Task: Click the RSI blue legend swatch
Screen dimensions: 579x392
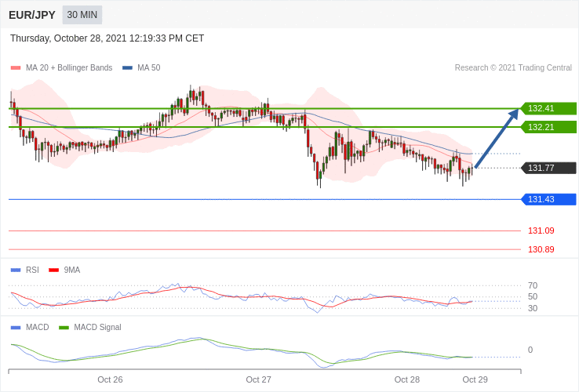Action: coord(16,270)
